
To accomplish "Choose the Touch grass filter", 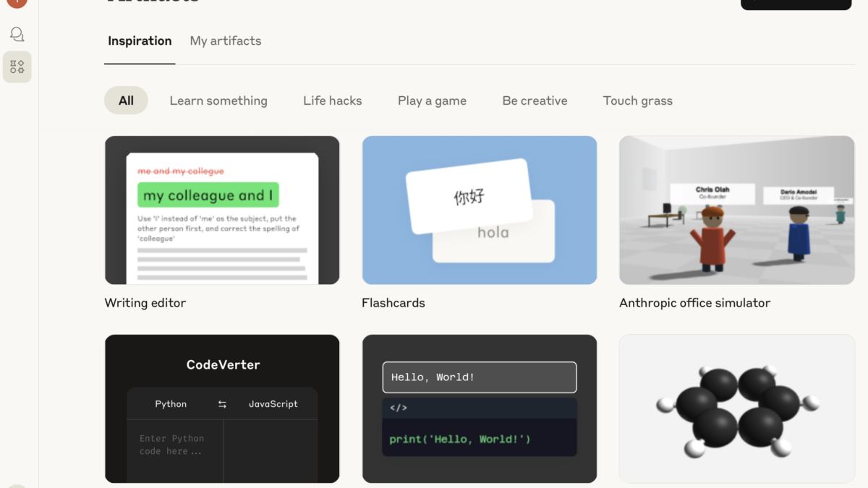I will coord(637,100).
